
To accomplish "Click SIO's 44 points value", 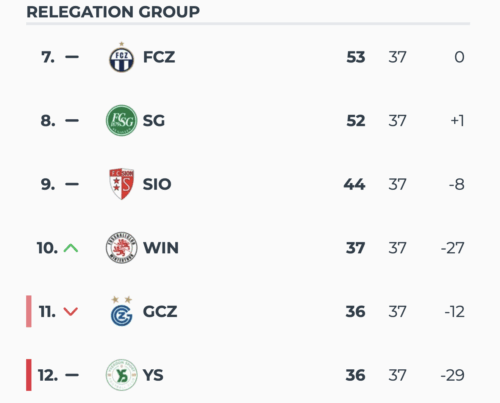I will (355, 184).
